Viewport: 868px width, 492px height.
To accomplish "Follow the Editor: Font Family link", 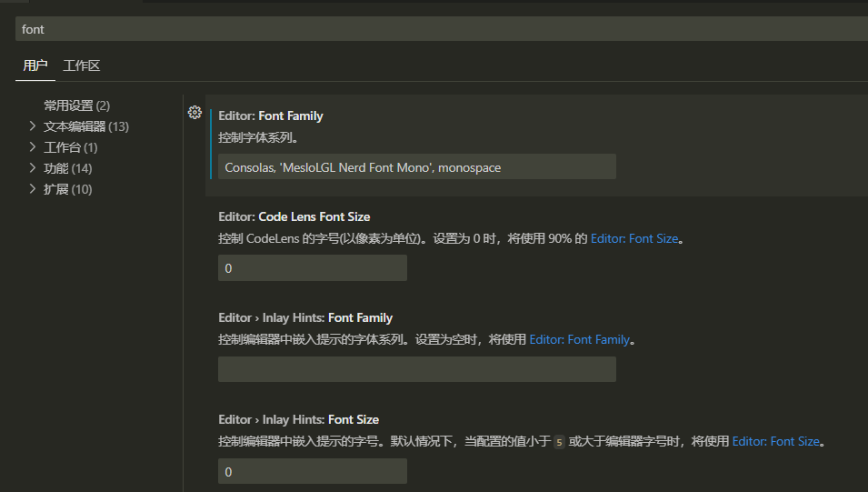I will pos(579,339).
